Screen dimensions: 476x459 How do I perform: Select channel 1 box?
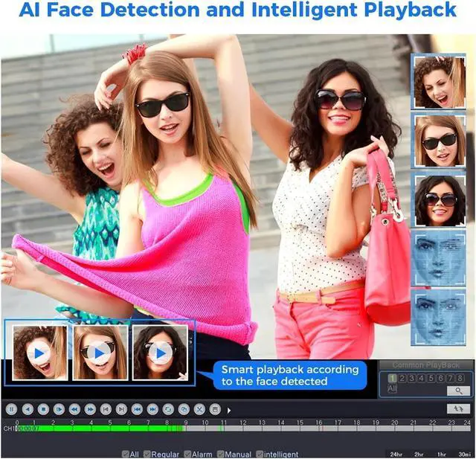(x=392, y=378)
